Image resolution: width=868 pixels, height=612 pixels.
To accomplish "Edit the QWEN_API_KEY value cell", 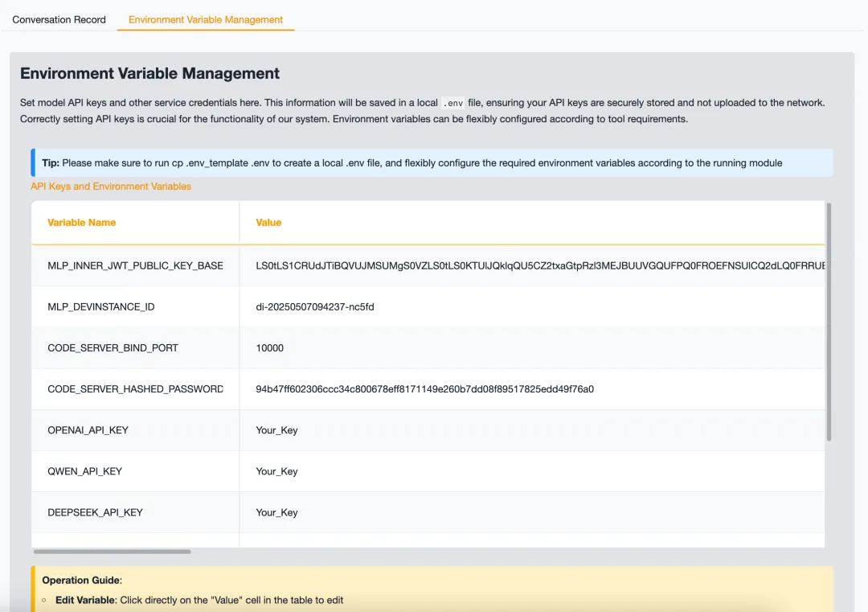I will click(277, 471).
